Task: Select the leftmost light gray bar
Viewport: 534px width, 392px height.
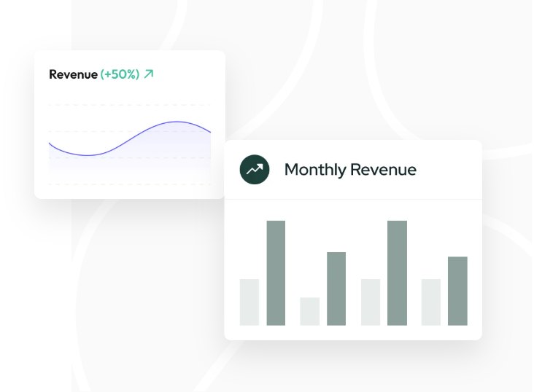Action: tap(249, 302)
